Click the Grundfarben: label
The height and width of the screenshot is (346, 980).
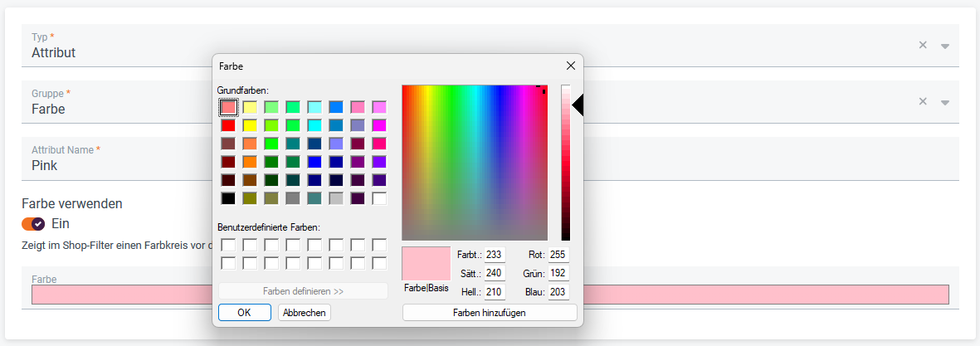[243, 90]
